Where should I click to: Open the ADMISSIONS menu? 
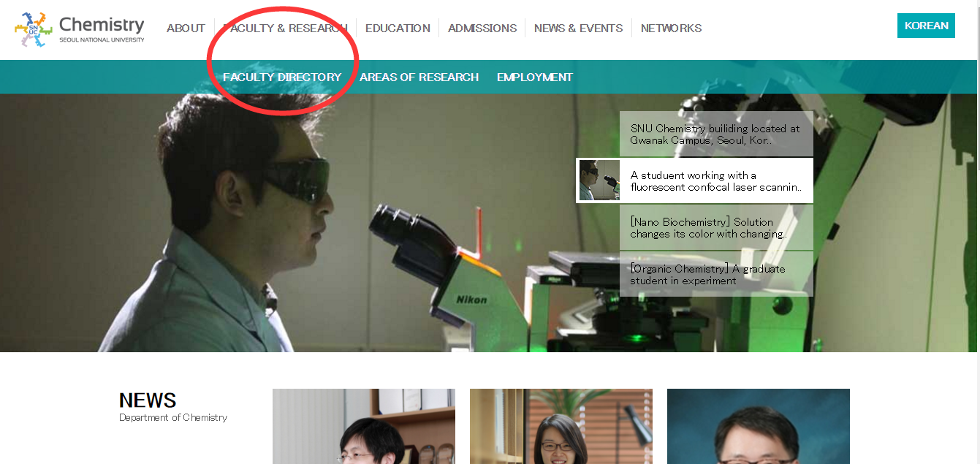tap(482, 28)
